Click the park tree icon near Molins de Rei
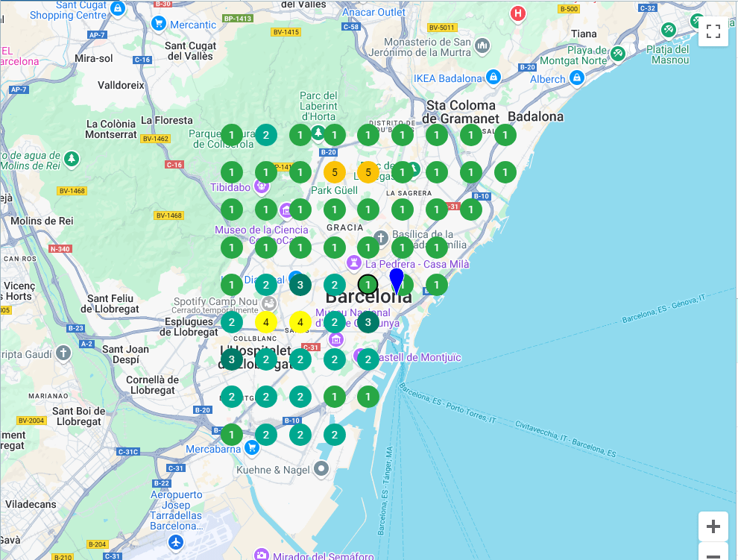This screenshot has width=738, height=560. click(x=71, y=160)
